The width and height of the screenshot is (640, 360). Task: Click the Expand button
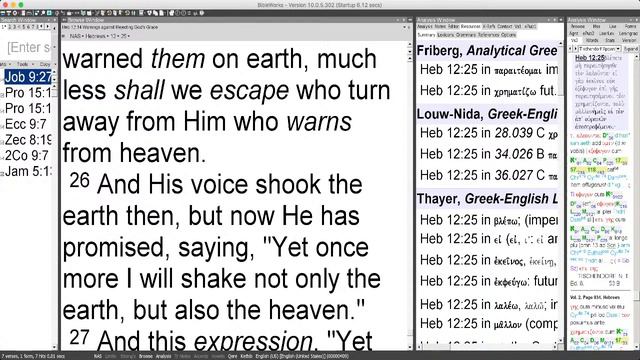631,49
